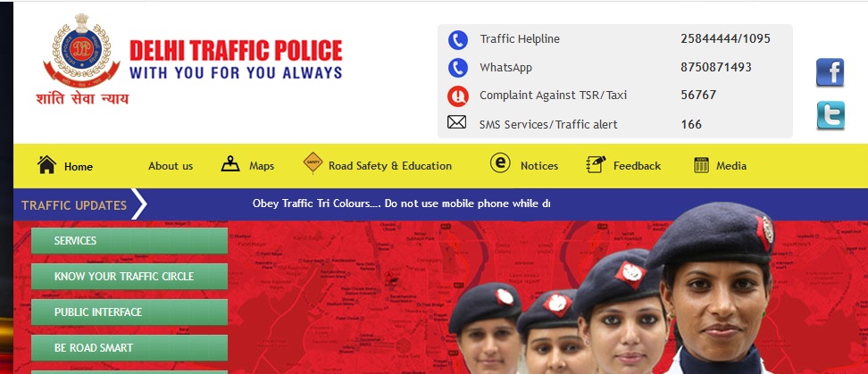Open the Road Safety & Education menu
This screenshot has width=868, height=374.
coord(389,166)
